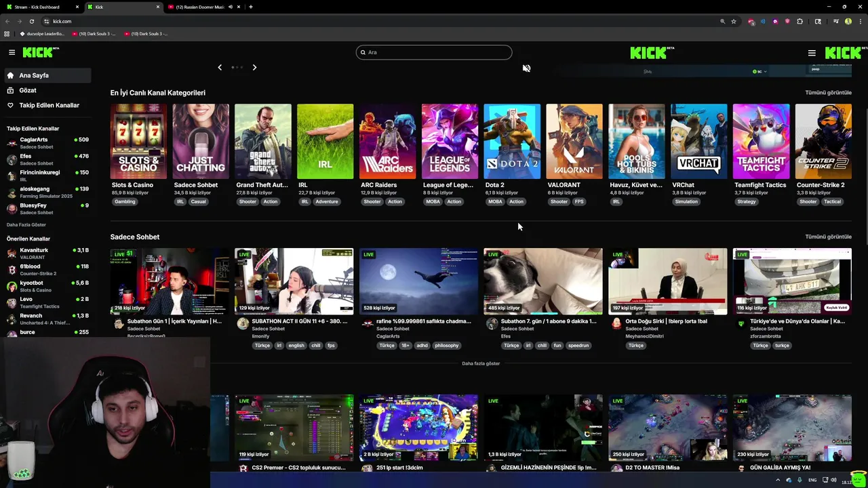Click the search field labeled Ara
This screenshot has height=488, width=868.
coord(434,52)
